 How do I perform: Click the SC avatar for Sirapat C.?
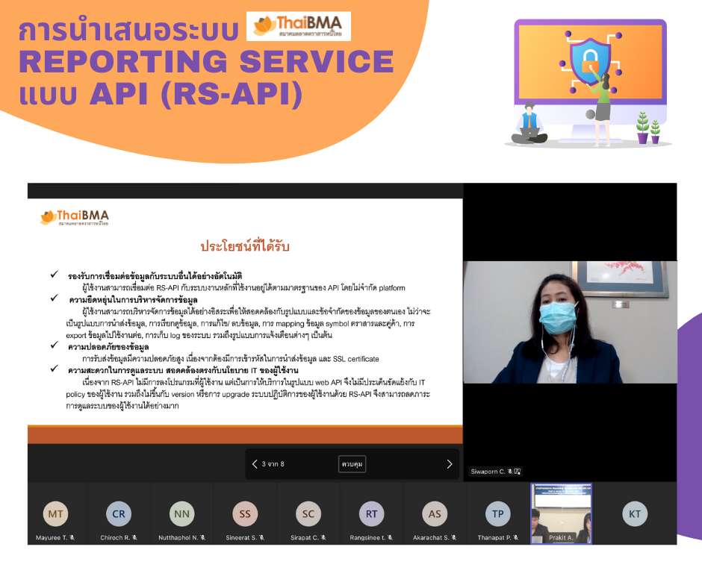(x=308, y=514)
